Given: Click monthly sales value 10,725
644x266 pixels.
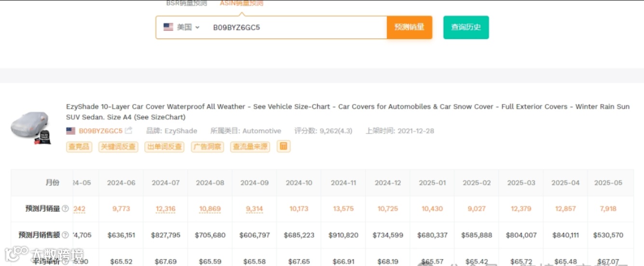Looking at the screenshot, I should point(387,209).
